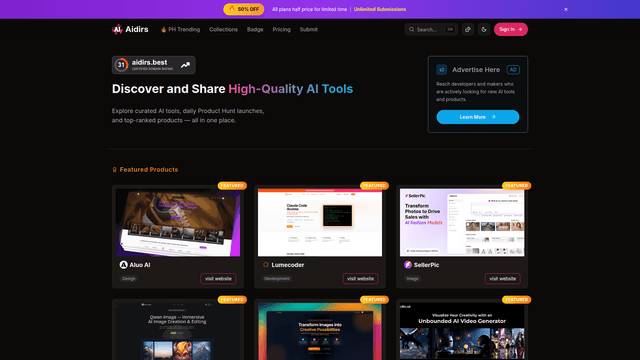
Task: Open the SellerPic product title
Action: [x=426, y=265]
